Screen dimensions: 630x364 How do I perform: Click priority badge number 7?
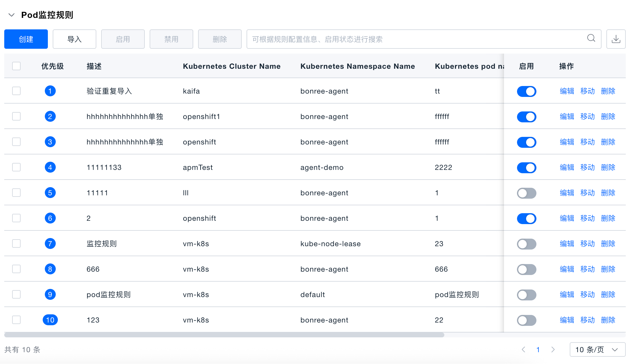(50, 243)
